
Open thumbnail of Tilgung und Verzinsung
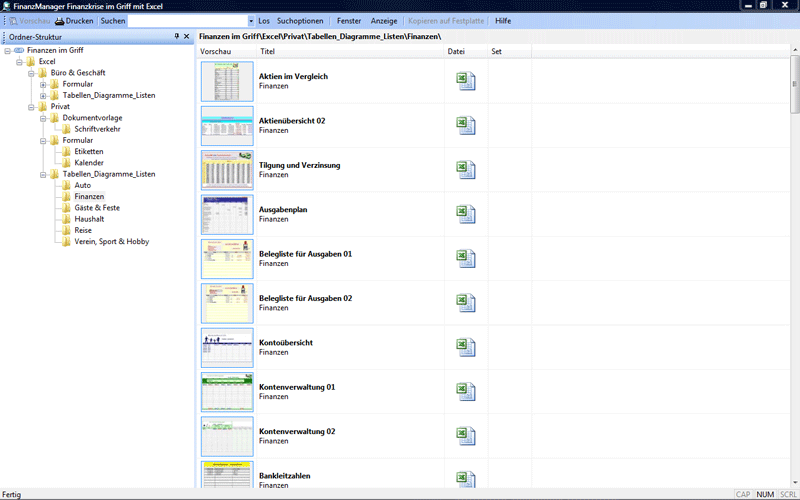click(x=227, y=170)
